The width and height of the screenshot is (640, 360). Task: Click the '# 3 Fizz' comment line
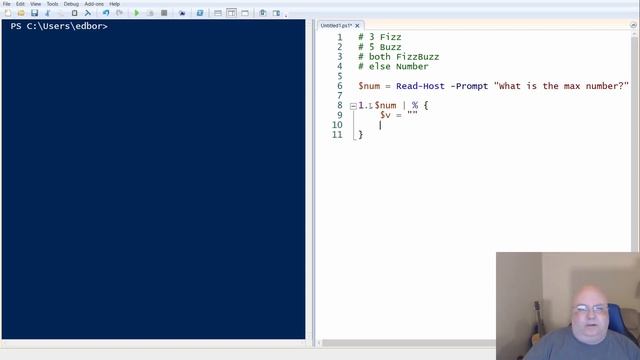380,37
